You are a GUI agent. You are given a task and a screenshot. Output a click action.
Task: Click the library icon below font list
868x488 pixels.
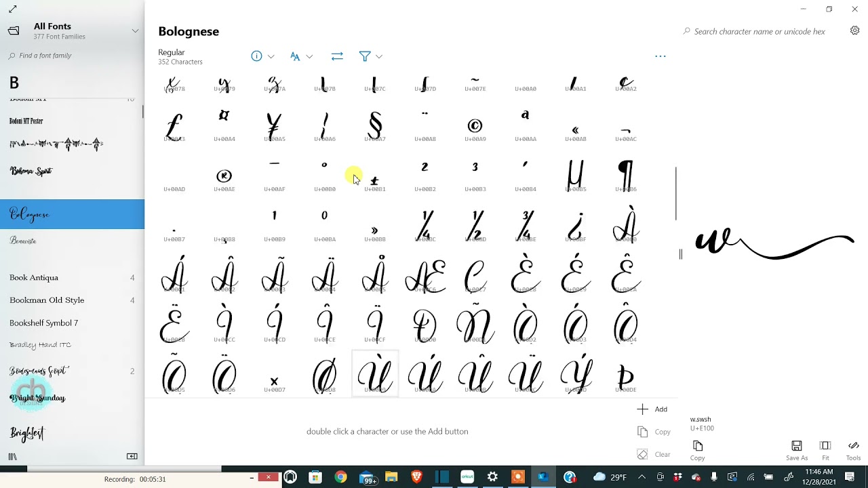12,456
